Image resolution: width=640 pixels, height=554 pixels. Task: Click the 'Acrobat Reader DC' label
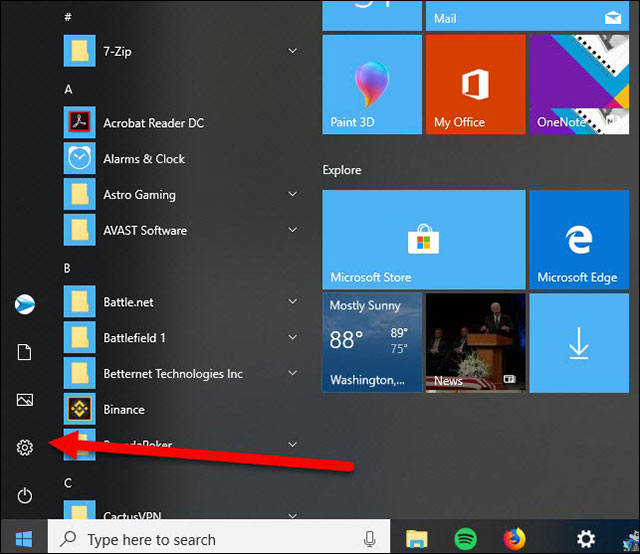(153, 123)
